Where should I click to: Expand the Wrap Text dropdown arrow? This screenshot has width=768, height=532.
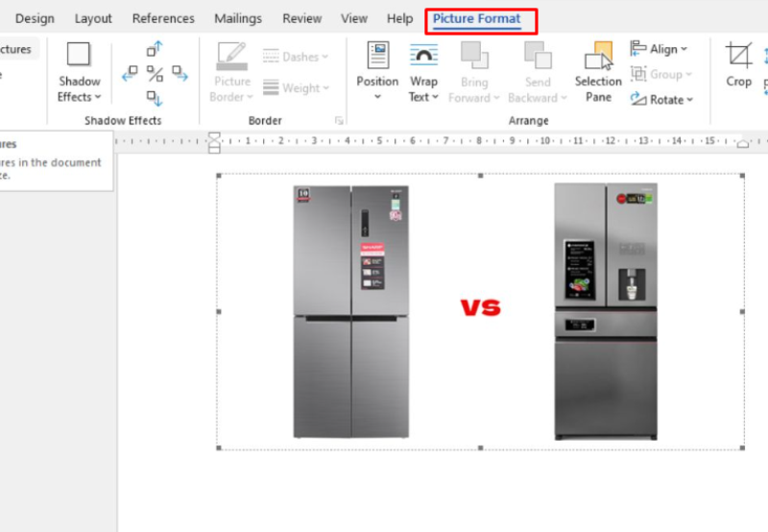pos(436,97)
